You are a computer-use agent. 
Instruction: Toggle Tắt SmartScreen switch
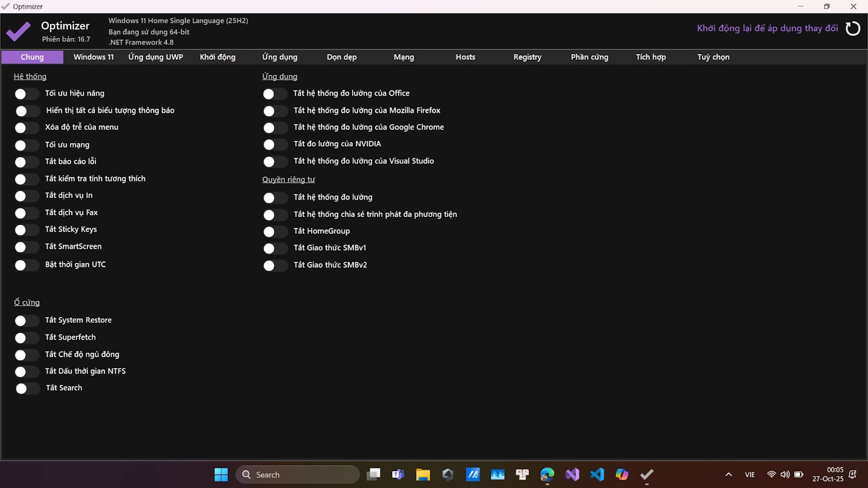[26, 247]
